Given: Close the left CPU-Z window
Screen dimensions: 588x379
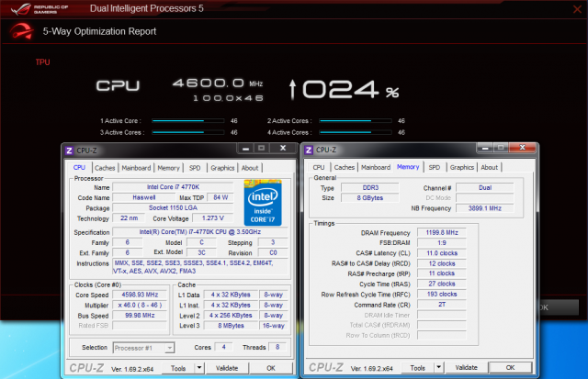Looking at the screenshot, I should click(283, 149).
